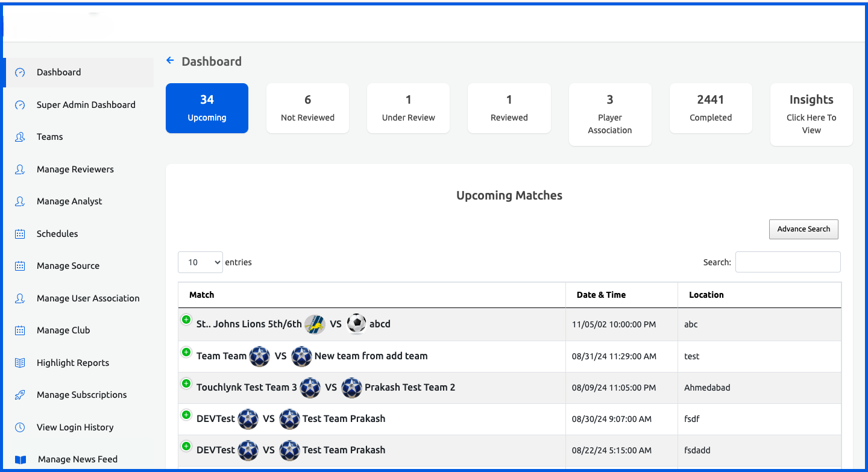
Task: Sort by the Match column header
Action: [x=372, y=295]
